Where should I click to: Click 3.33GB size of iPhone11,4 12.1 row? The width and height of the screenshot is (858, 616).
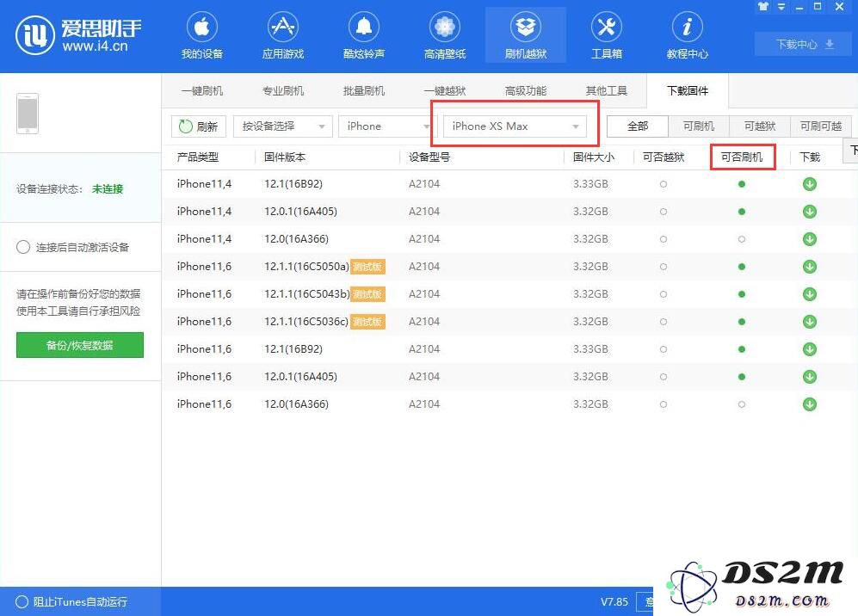click(x=590, y=184)
